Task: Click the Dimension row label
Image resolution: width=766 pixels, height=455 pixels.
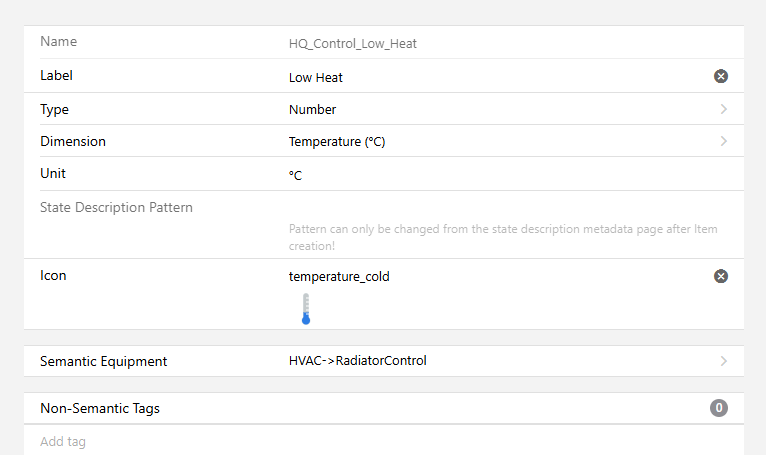Action: [73, 141]
